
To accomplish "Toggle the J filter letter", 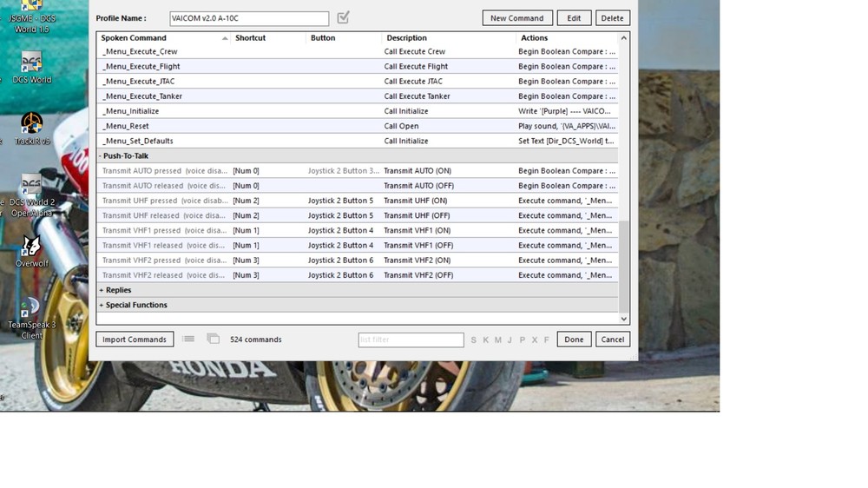I will tap(510, 340).
